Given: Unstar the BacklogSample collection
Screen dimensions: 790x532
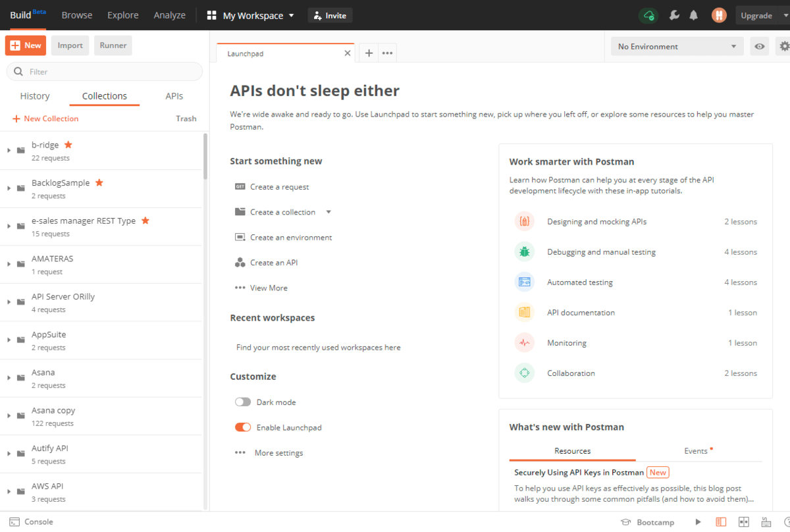Looking at the screenshot, I should click(x=99, y=183).
